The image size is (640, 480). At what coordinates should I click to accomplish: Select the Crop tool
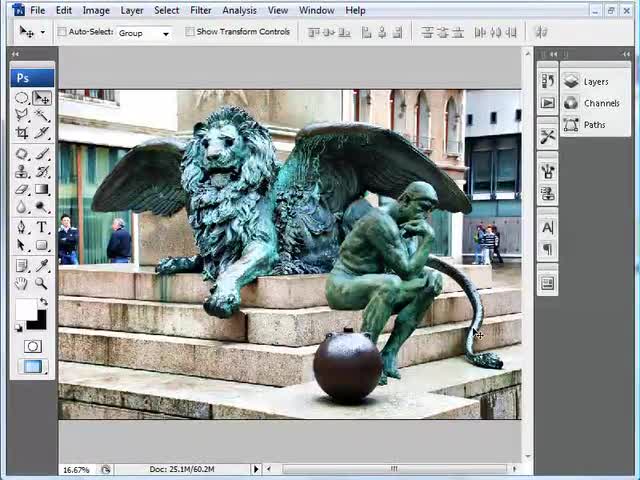point(22,133)
